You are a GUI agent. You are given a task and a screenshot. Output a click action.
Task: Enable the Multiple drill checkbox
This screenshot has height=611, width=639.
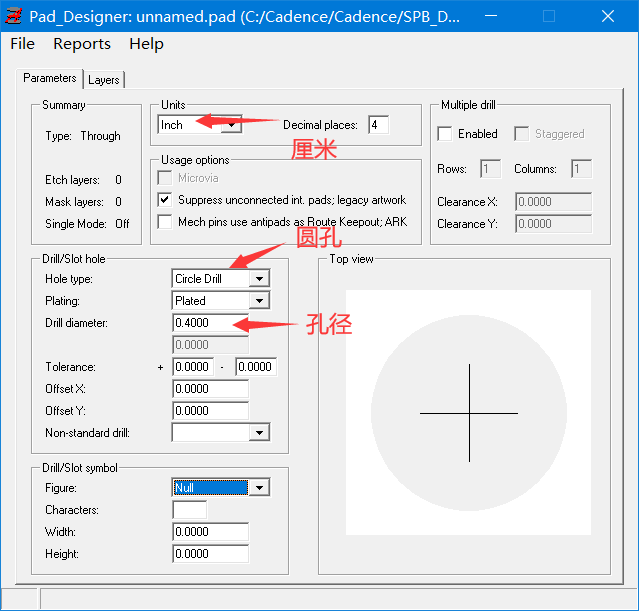[445, 134]
